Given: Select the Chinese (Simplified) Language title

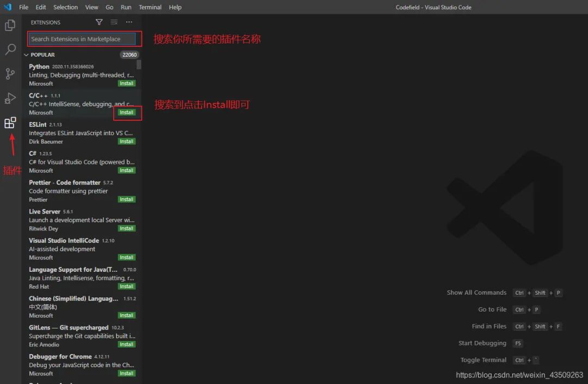Looking at the screenshot, I should (73, 298).
